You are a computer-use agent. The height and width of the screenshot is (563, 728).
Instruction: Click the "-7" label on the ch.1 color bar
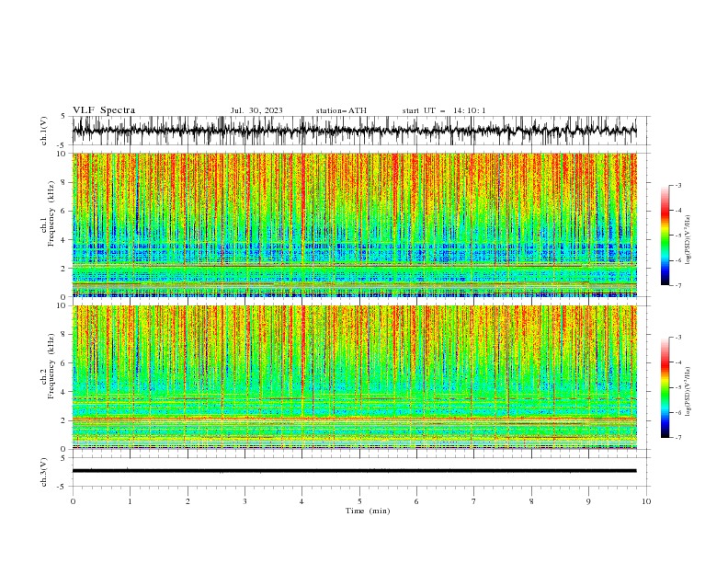click(677, 286)
